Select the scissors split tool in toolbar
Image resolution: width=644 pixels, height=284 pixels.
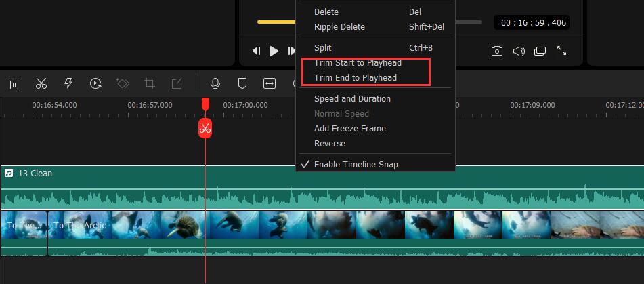coord(41,84)
